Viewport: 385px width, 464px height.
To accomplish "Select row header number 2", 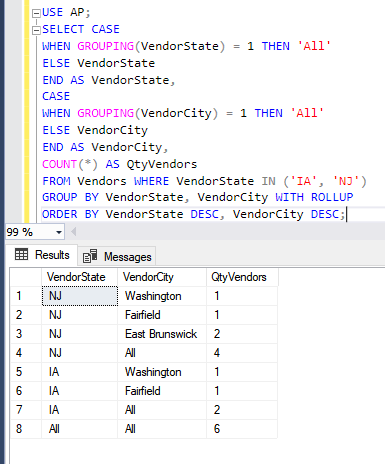I will (26, 315).
